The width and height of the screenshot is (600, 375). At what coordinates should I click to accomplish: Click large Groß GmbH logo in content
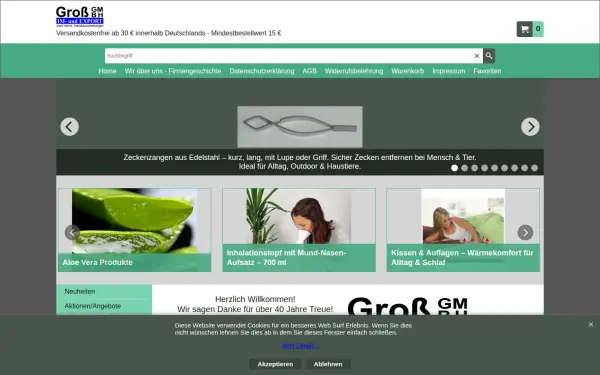pyautogui.click(x=408, y=306)
